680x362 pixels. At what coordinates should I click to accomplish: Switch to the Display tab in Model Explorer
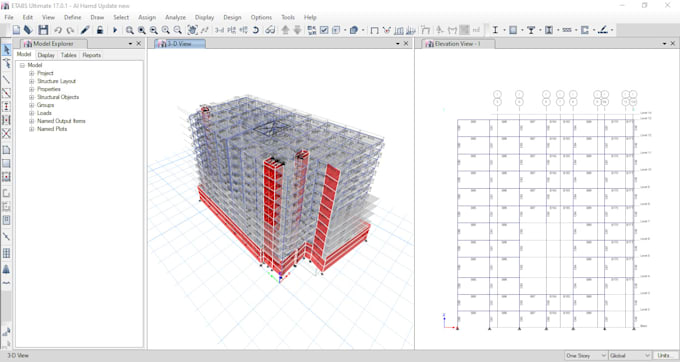tap(46, 55)
